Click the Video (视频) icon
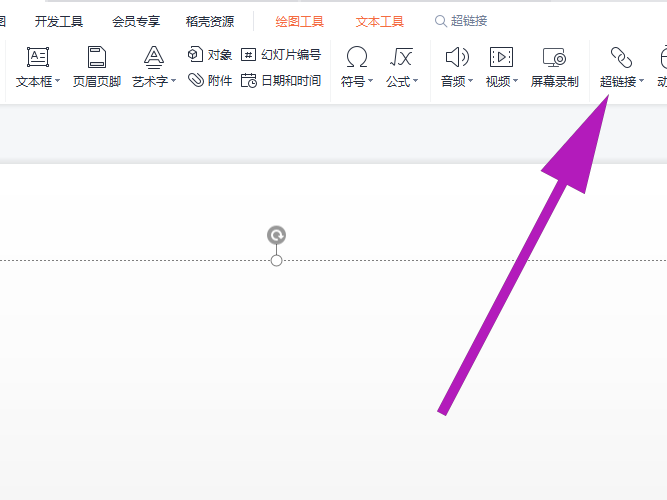The image size is (667, 500). [x=501, y=58]
